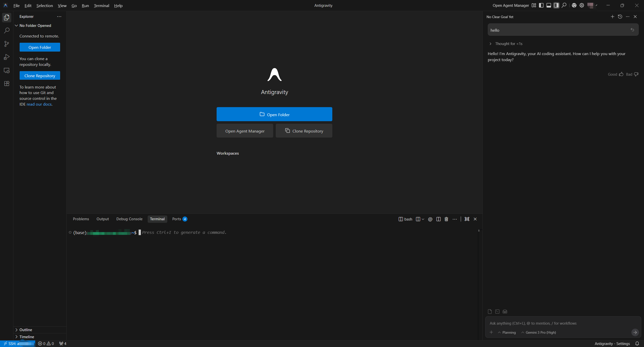Select the bash terminal instance
Screen dimensions: 644x347
406,219
